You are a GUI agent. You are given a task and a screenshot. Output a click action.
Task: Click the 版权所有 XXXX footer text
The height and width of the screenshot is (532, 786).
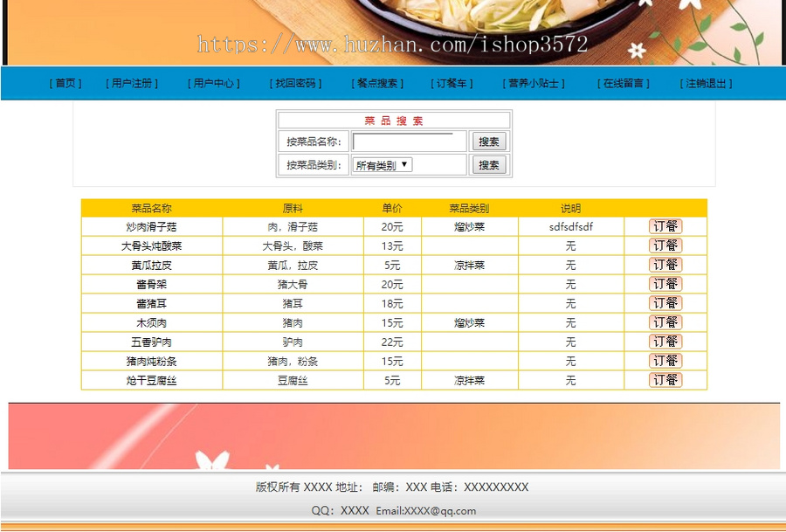click(293, 487)
